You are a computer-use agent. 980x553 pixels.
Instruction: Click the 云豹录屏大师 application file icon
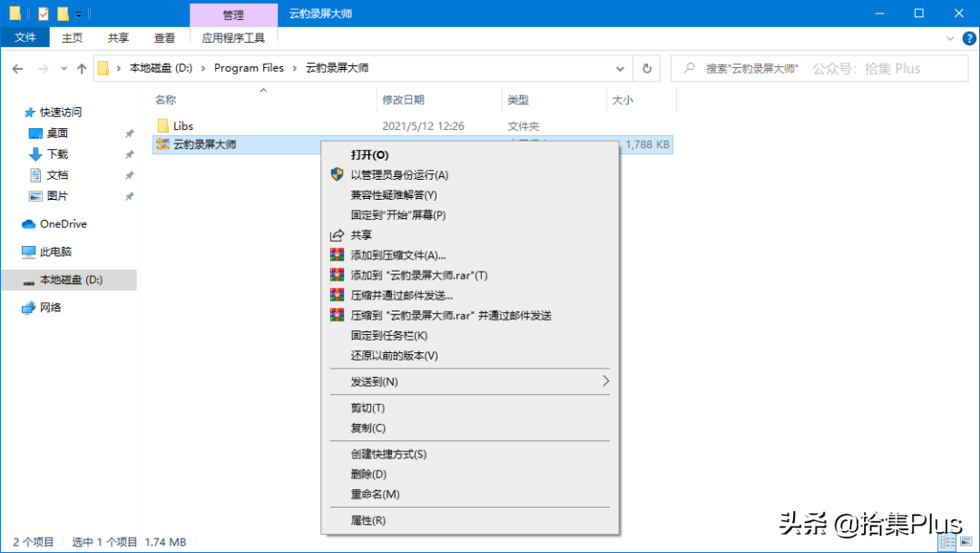tap(162, 144)
